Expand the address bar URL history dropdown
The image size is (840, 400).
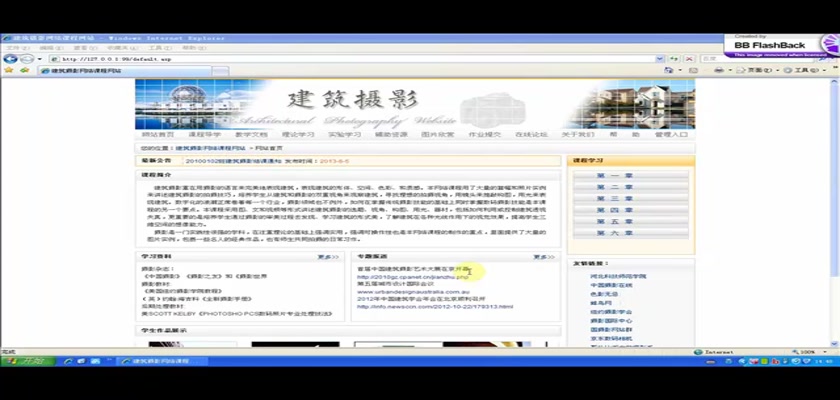660,59
